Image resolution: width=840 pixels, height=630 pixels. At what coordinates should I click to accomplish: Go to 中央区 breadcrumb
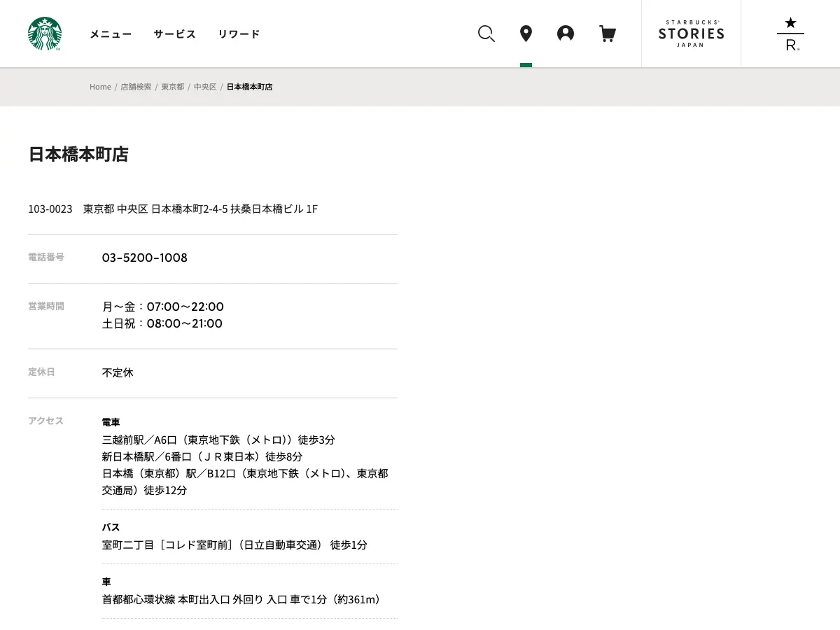[x=205, y=87]
